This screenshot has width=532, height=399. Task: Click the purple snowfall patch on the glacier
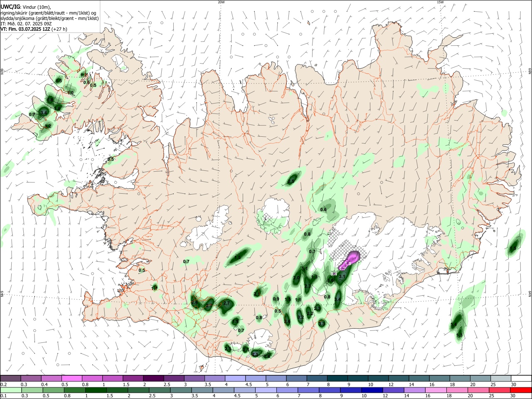pyautogui.click(x=349, y=261)
